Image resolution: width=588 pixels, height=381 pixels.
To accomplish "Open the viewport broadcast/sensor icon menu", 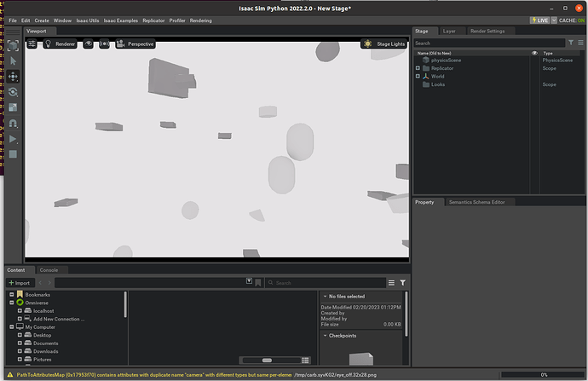I will tap(104, 43).
